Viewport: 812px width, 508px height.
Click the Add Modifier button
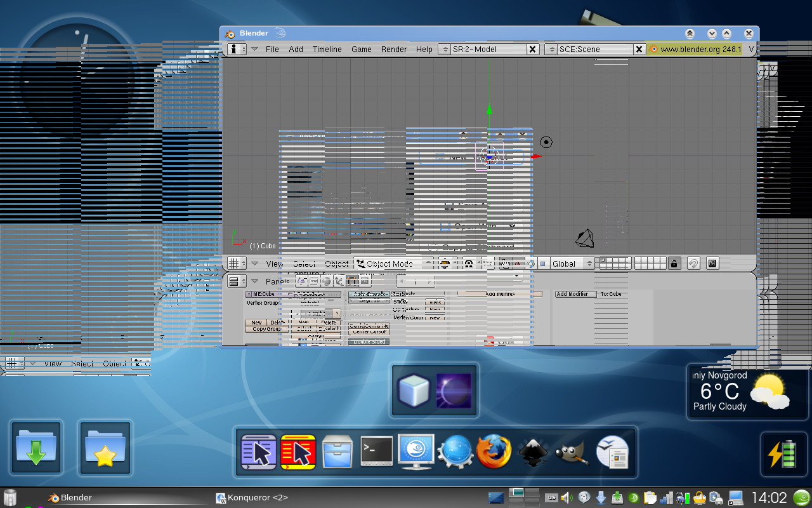(575, 294)
